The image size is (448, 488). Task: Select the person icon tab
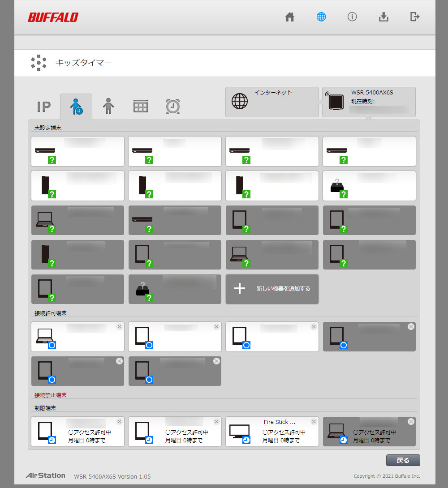pos(108,107)
